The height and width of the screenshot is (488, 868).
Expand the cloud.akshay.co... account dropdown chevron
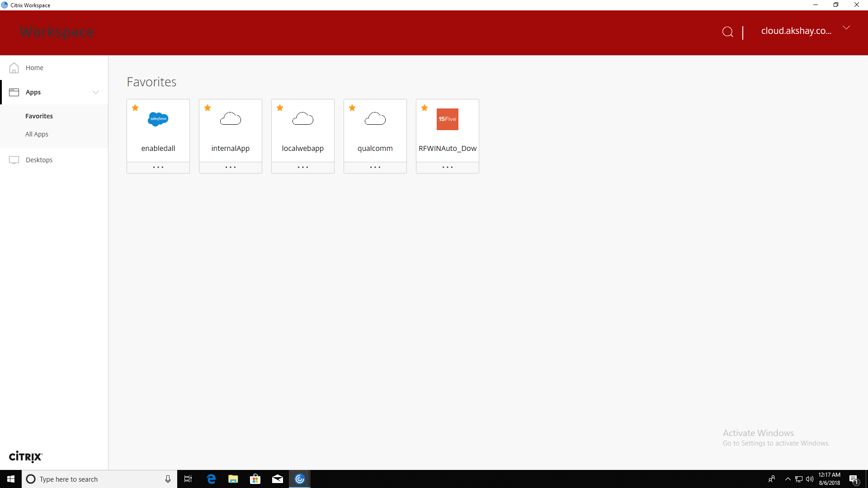pos(846,28)
